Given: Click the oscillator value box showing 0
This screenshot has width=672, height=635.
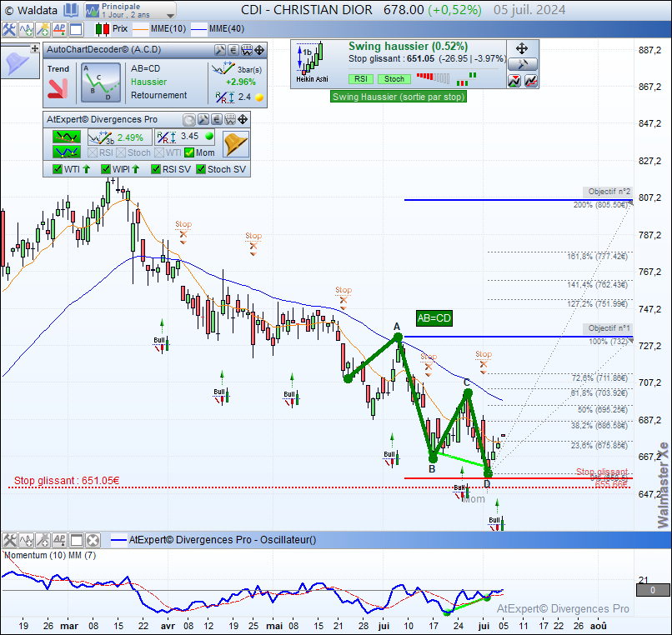Looking at the screenshot, I should tap(653, 590).
